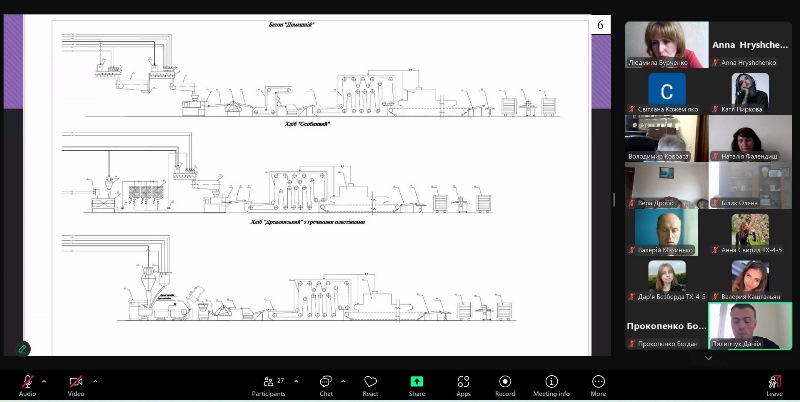Select Віра Дробот's video tile
Screen dimensions: 800x402
pos(666,185)
